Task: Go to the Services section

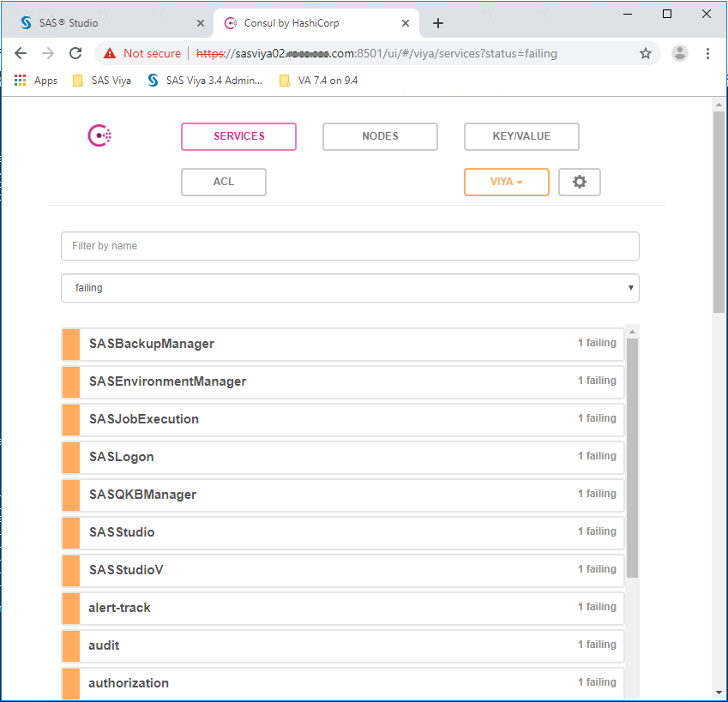Action: 238,136
